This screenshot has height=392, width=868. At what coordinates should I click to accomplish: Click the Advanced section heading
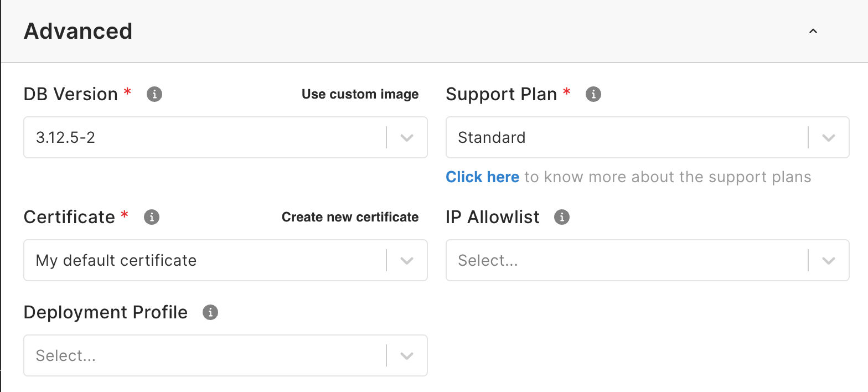pos(78,31)
